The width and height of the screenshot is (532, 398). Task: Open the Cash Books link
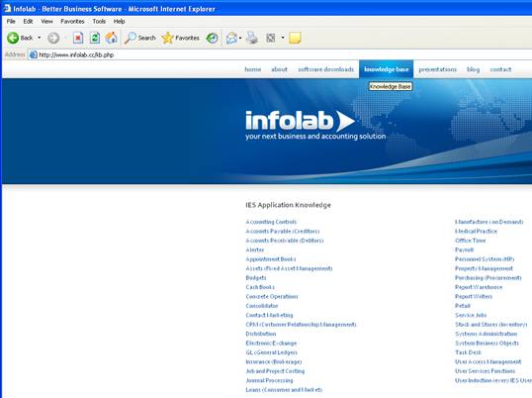pos(260,287)
